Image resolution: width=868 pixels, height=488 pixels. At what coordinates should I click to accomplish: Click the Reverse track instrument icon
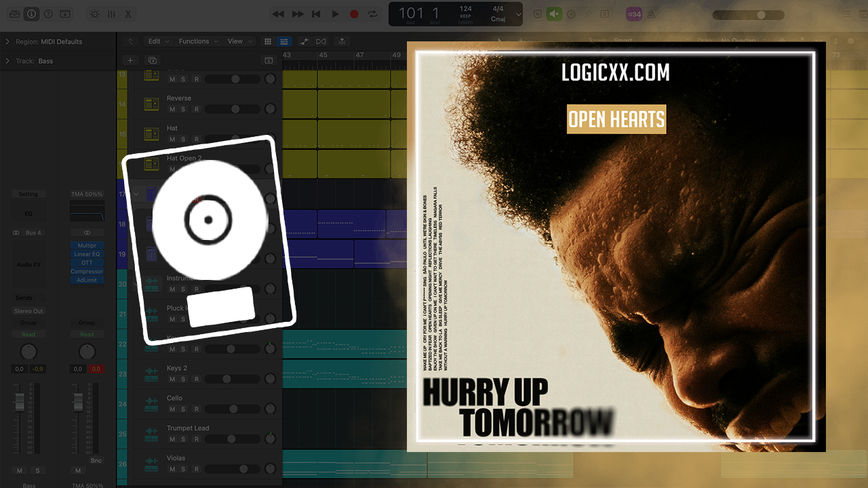point(151,104)
